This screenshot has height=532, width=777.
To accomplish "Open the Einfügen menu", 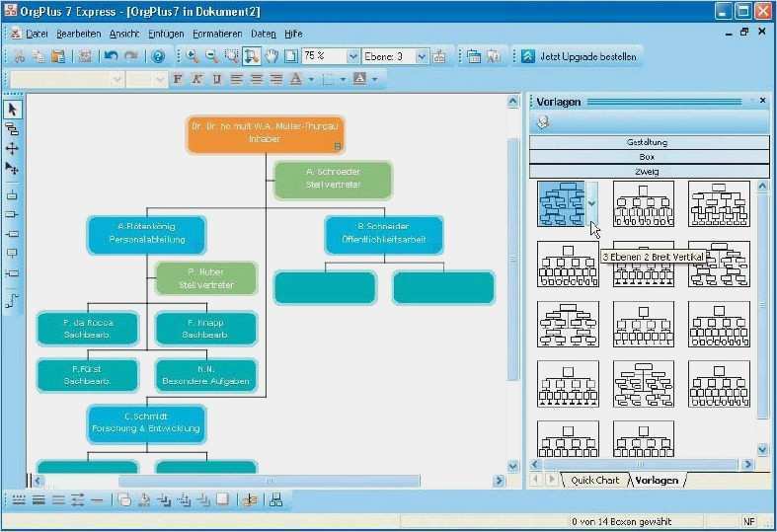I will pyautogui.click(x=165, y=34).
